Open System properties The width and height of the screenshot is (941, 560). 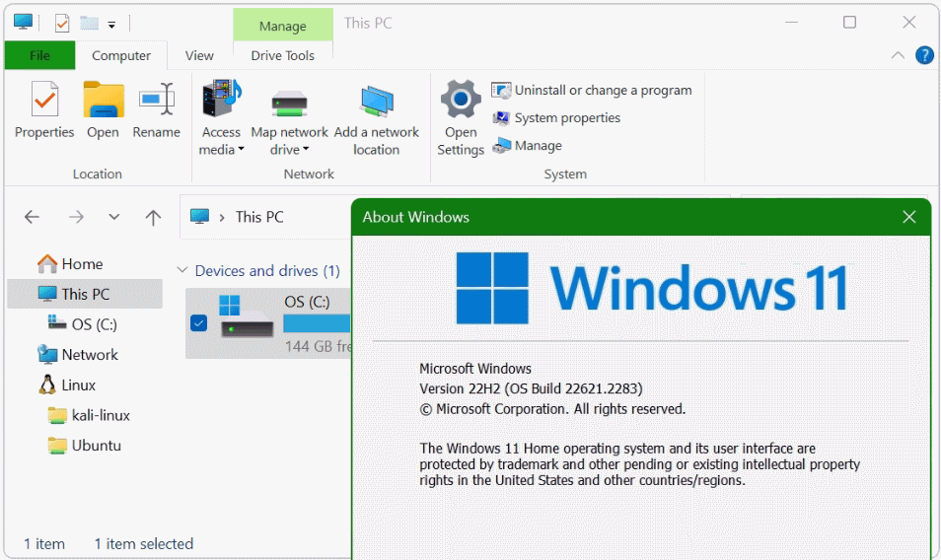556,117
